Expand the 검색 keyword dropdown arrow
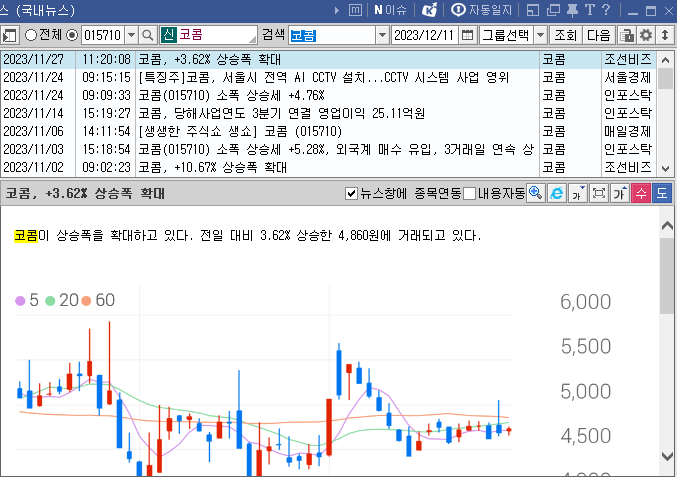Viewport: 677px width, 477px height. click(x=382, y=35)
